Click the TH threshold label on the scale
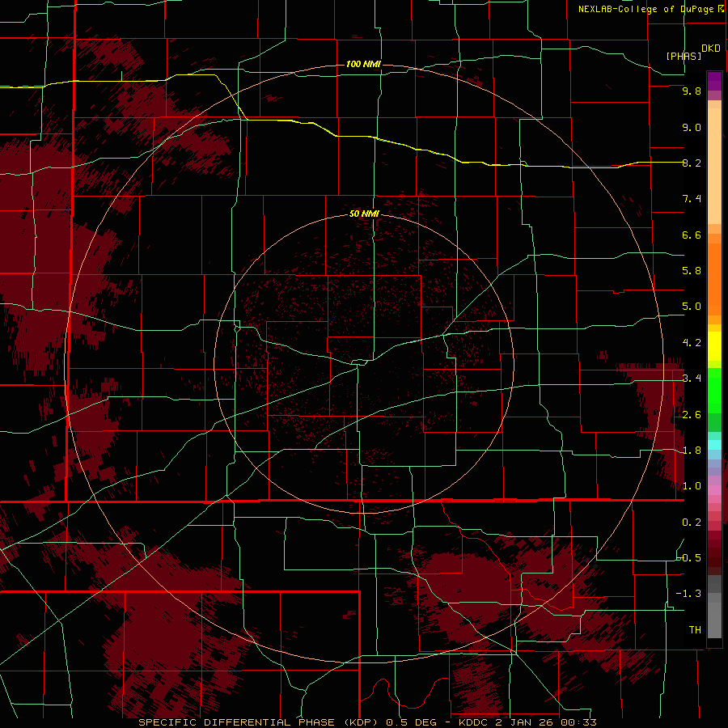This screenshot has width=728, height=728. coord(695,629)
